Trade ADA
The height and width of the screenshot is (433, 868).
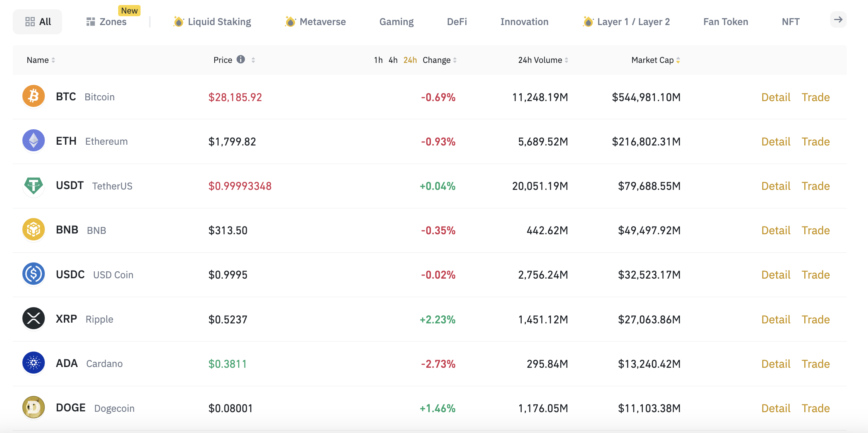pyautogui.click(x=815, y=364)
